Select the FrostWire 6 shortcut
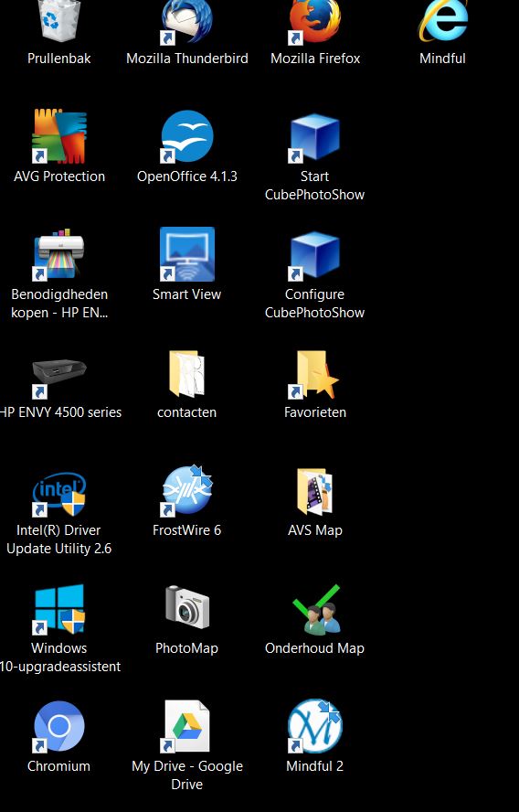The height and width of the screenshot is (812, 519). pyautogui.click(x=186, y=490)
